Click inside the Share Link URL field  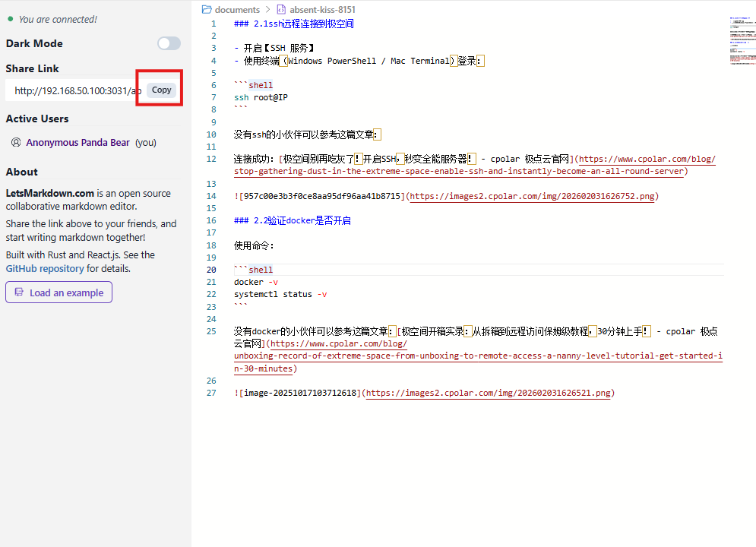(x=76, y=90)
